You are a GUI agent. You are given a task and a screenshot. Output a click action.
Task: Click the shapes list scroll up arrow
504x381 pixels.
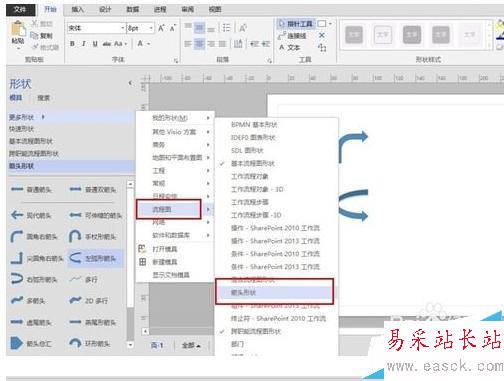pyautogui.click(x=130, y=184)
